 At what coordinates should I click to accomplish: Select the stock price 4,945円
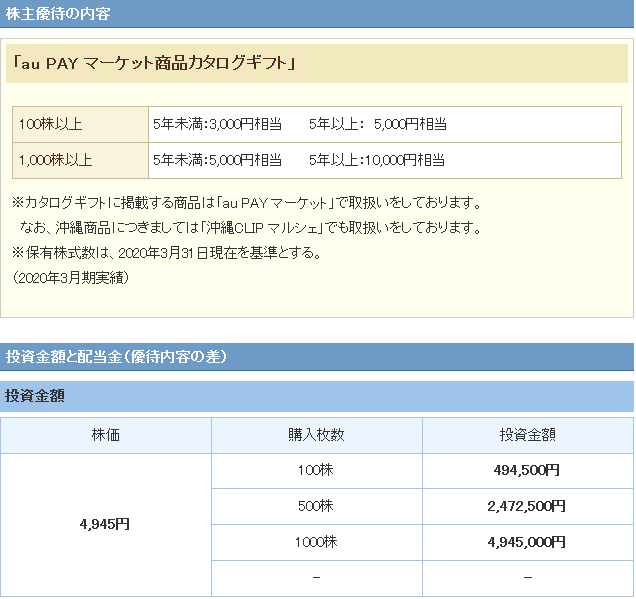tap(105, 525)
